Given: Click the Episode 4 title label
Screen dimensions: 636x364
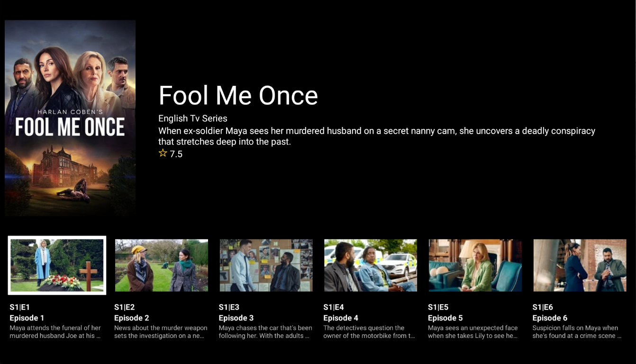Looking at the screenshot, I should coord(341,318).
